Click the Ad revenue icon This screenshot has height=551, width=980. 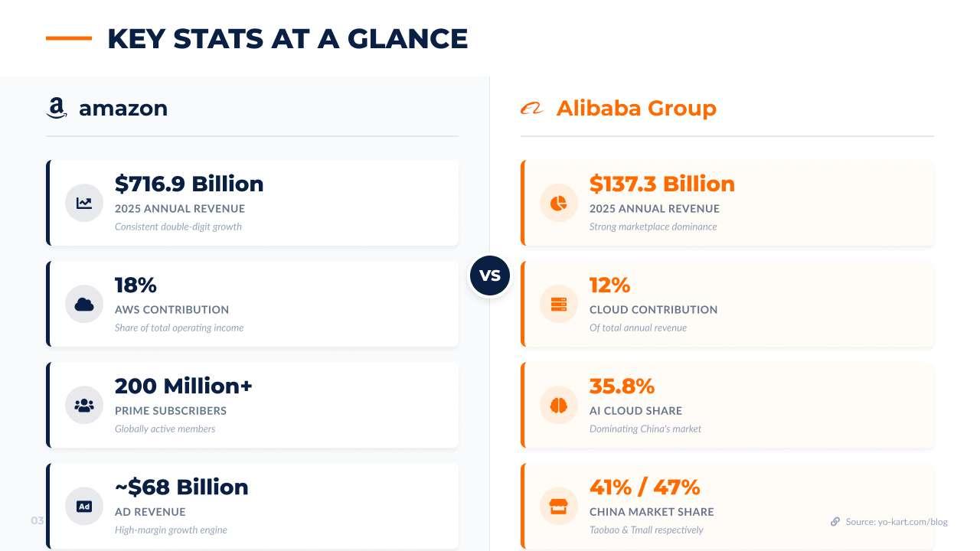[x=84, y=506]
